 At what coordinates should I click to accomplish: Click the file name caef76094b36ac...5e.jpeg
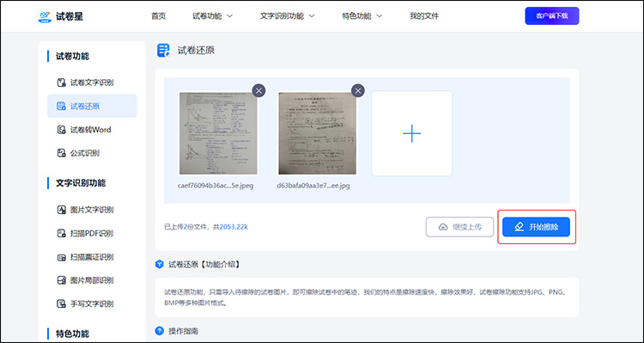coord(216,186)
